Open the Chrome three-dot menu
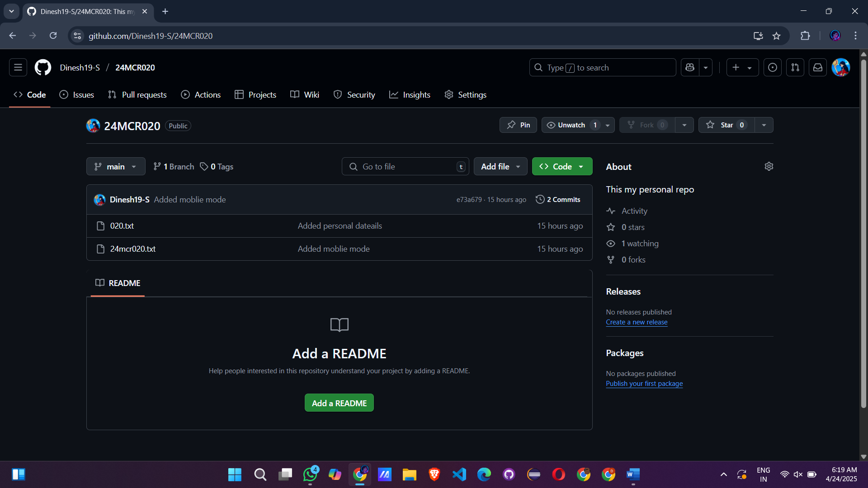The height and width of the screenshot is (488, 868). 855,36
